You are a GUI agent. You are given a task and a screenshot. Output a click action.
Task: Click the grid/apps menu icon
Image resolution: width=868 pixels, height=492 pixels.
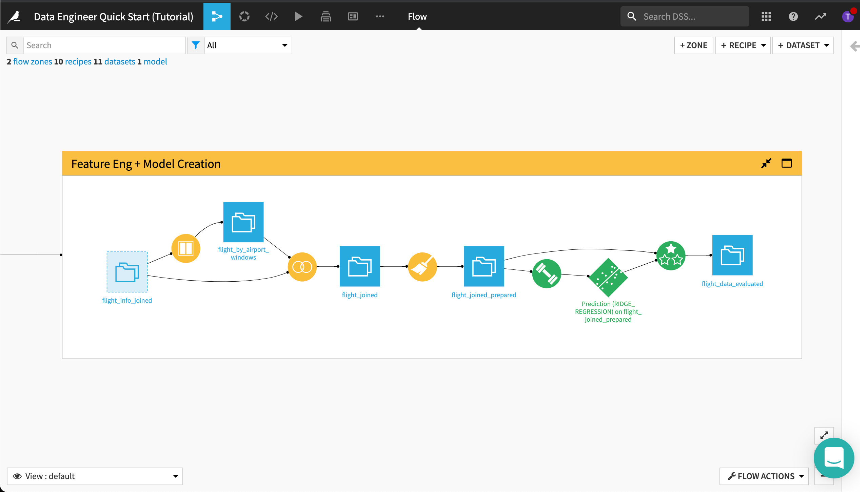click(x=767, y=16)
